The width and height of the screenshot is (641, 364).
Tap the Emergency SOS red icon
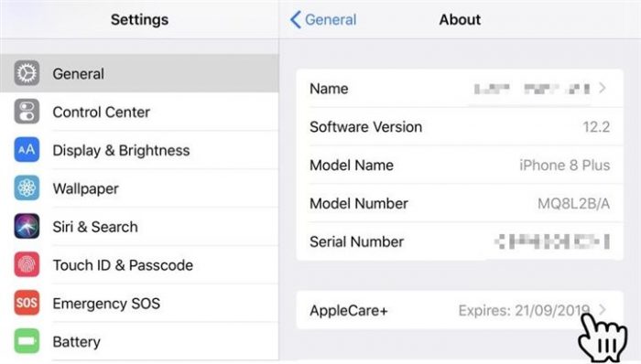(27, 303)
